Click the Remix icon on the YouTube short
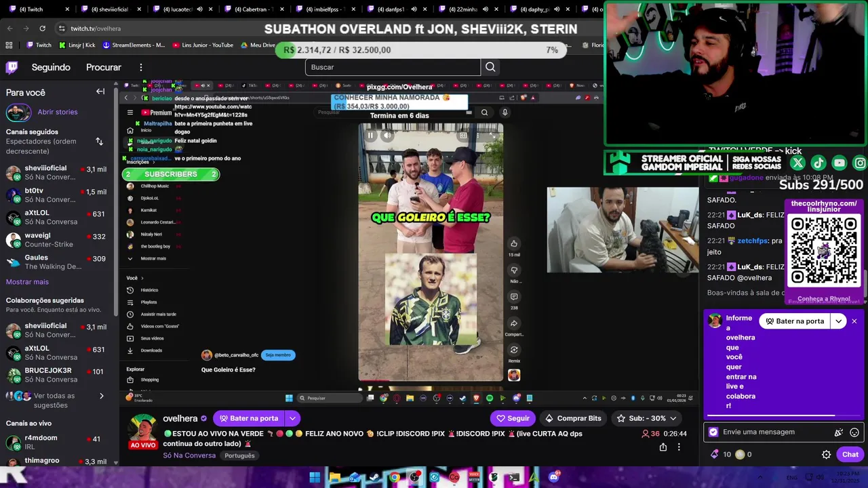 point(514,350)
